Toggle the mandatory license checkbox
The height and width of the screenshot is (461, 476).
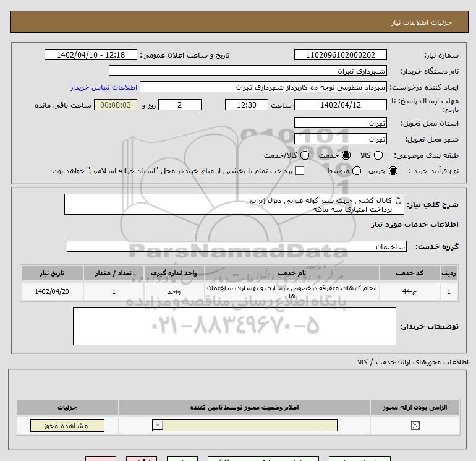(x=415, y=426)
